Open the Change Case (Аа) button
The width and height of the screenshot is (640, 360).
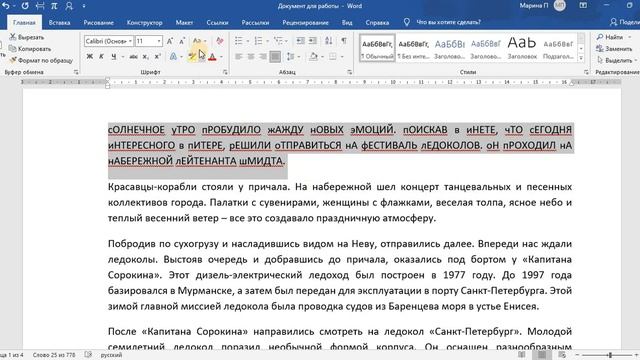pos(199,41)
